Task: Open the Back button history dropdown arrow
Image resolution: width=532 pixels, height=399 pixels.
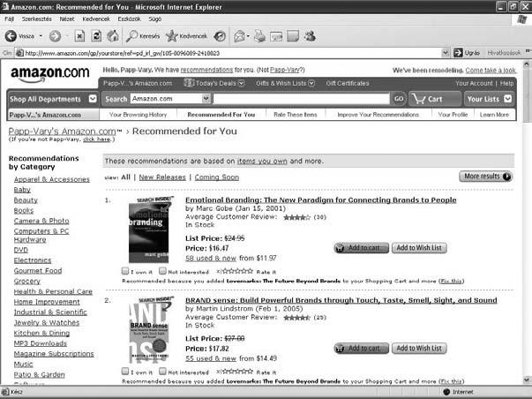Action: click(41, 35)
